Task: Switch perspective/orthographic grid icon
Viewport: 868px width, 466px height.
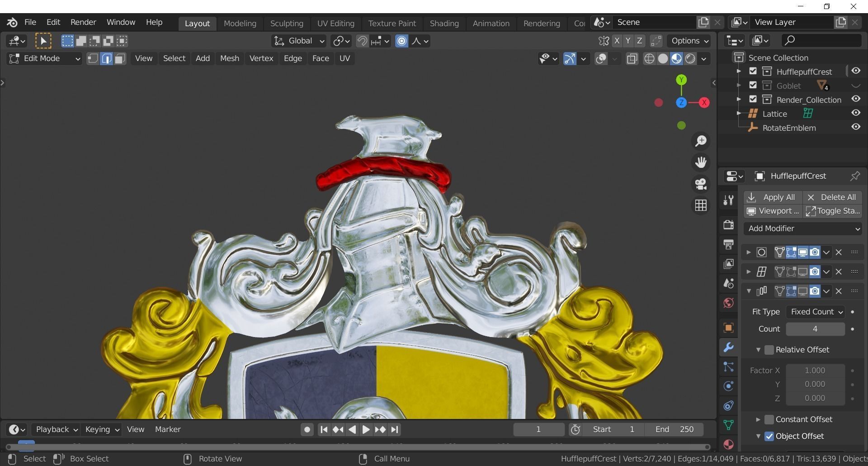Action: click(x=701, y=205)
